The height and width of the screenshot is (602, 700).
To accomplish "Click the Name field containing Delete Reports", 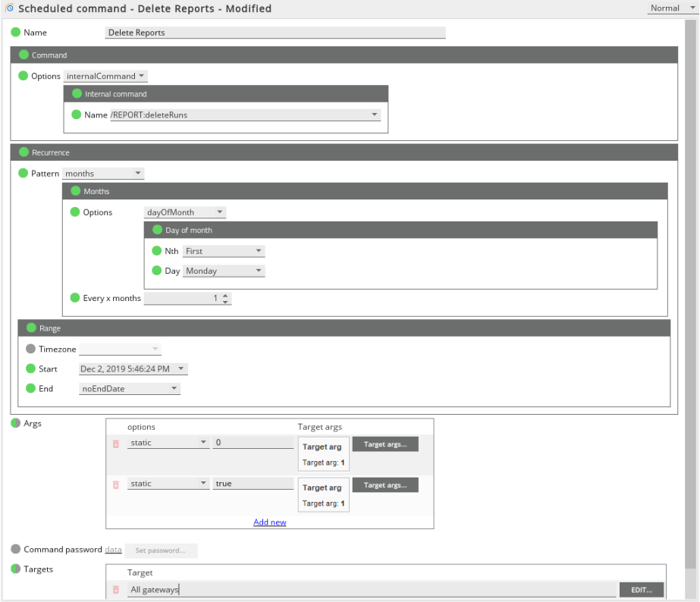I will click(275, 33).
